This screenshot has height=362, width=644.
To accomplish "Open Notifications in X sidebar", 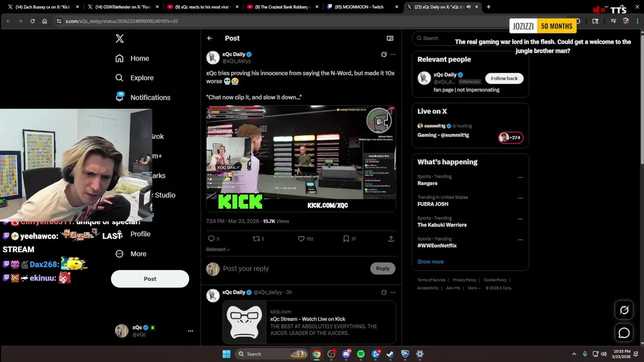I will point(143,98).
